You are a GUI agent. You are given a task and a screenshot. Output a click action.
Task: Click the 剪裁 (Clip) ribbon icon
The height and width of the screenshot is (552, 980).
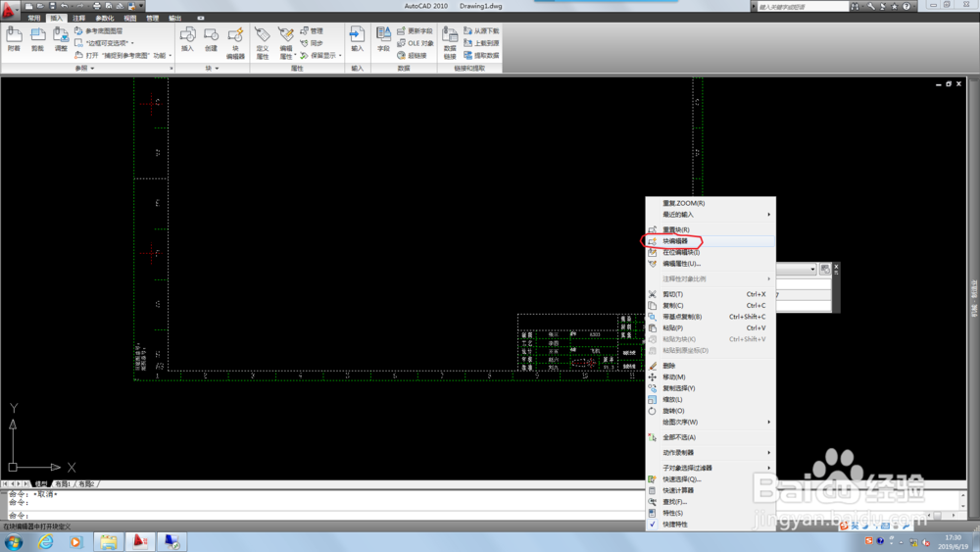37,39
